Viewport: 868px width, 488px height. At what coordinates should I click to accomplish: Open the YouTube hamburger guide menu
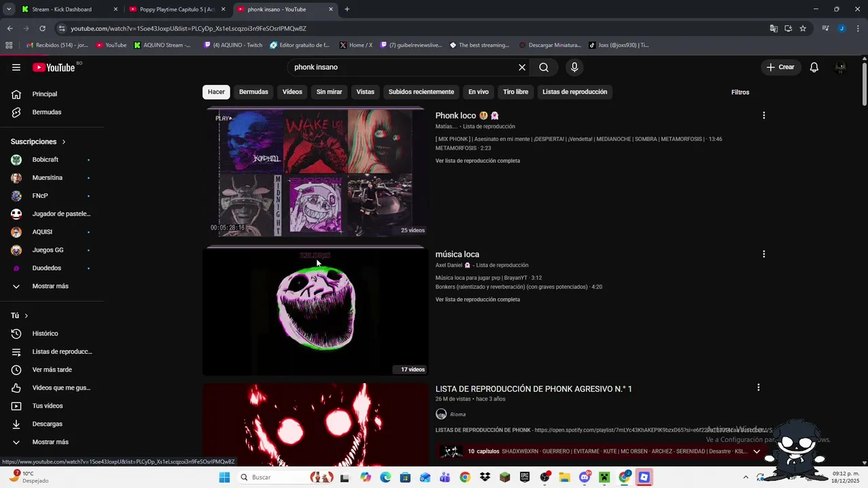(16, 67)
